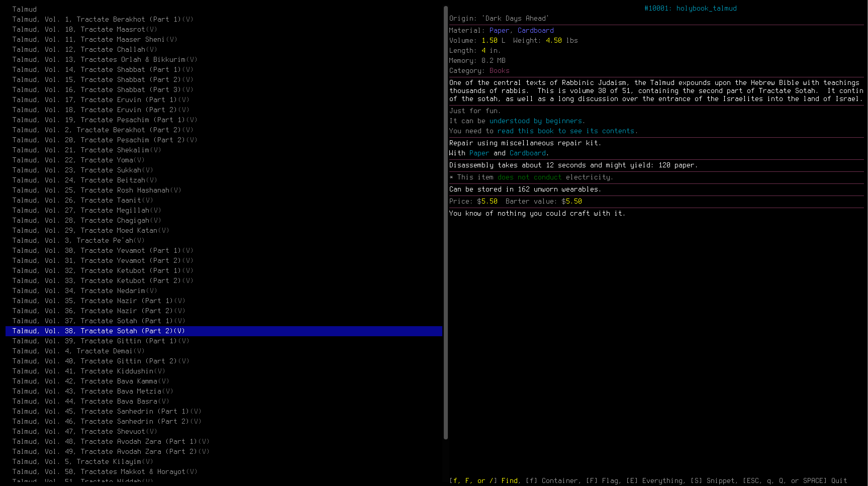Click highlighted Vol. 38, Tractate Sotah (Part 2)
This screenshot has width=868, height=486.
point(224,331)
